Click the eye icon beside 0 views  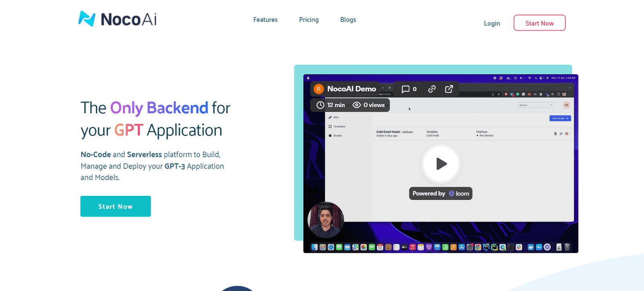357,105
